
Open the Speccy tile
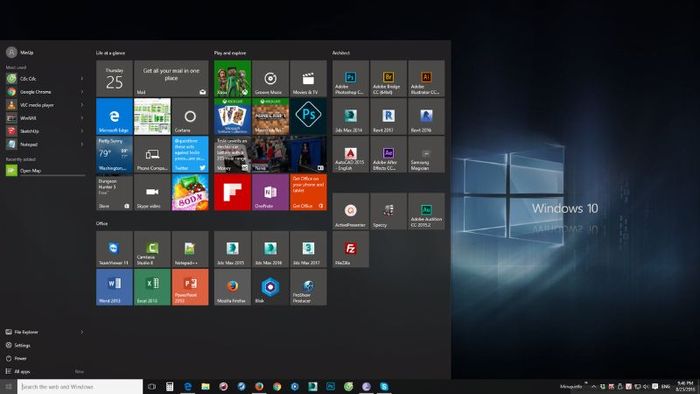click(388, 212)
